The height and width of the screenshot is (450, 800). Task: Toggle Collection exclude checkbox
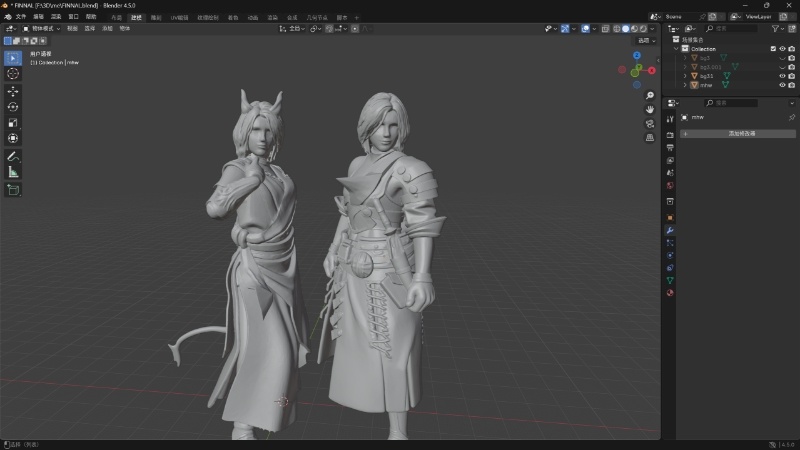[x=773, y=49]
